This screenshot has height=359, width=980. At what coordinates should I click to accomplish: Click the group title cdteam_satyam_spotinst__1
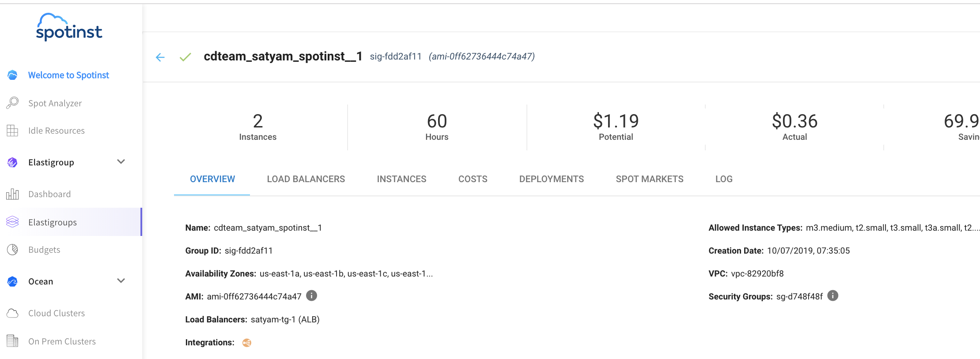pos(283,56)
